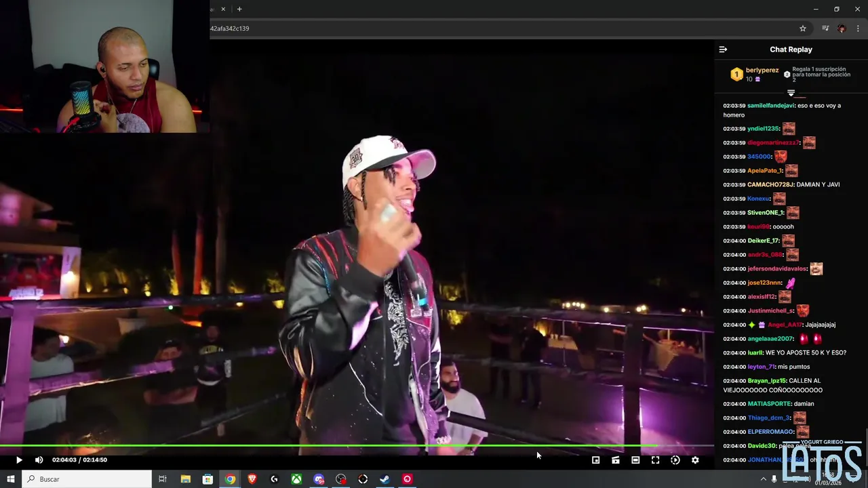Click username MATIASPORTE in chat
The height and width of the screenshot is (488, 868).
click(770, 404)
